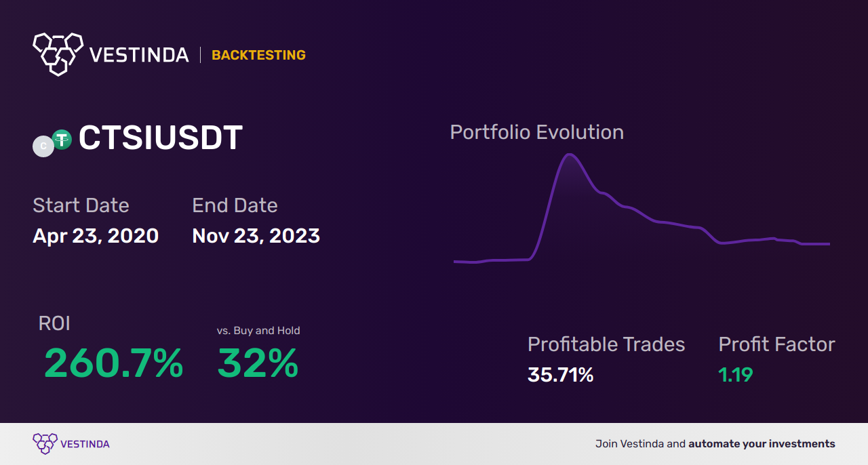Click the purple Vestinda footer logo icon
This screenshot has height=465, width=868.
45,443
